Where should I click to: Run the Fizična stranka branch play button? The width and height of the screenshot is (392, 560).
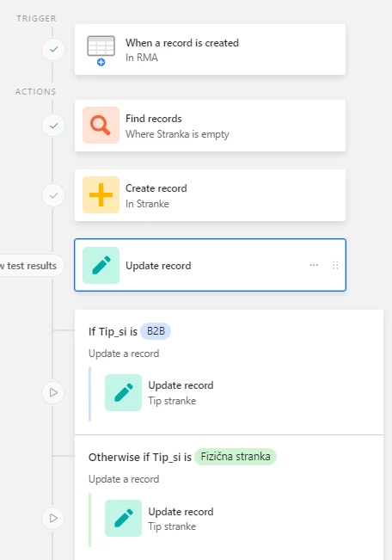pos(53,518)
